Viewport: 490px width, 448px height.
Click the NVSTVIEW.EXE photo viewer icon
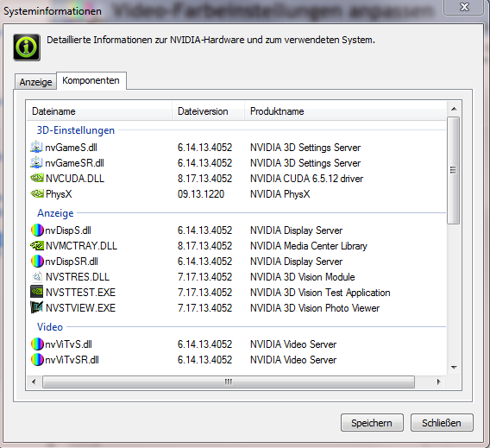[x=37, y=307]
